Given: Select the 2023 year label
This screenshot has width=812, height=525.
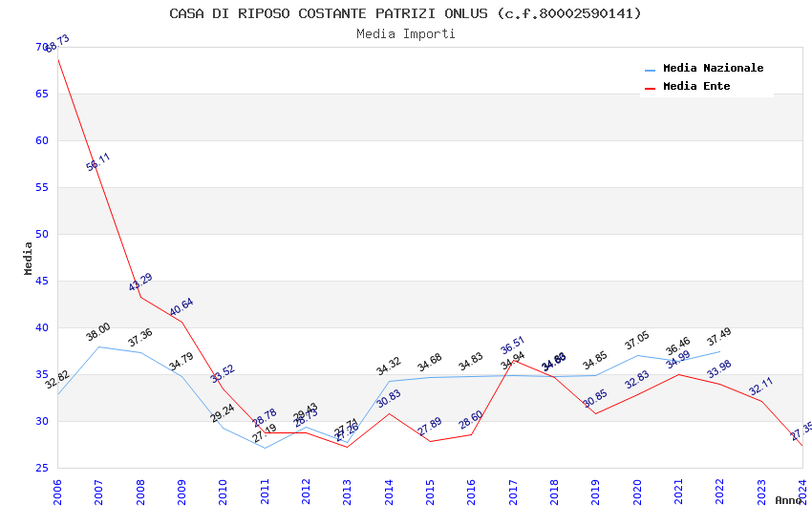Looking at the screenshot, I should point(761,492).
